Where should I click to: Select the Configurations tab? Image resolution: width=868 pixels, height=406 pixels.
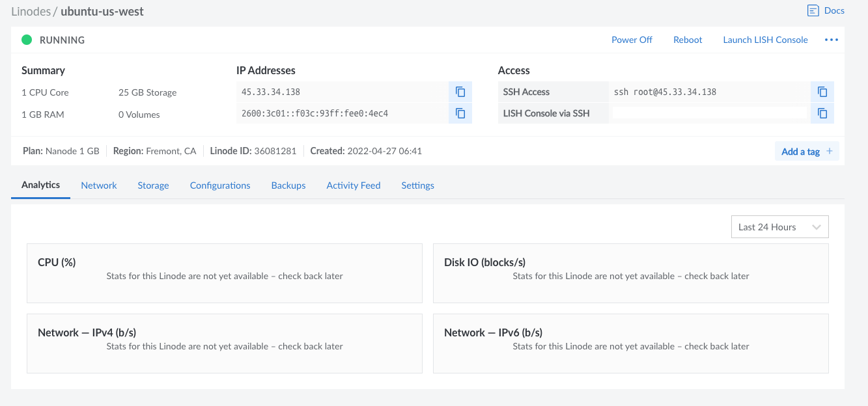point(220,185)
